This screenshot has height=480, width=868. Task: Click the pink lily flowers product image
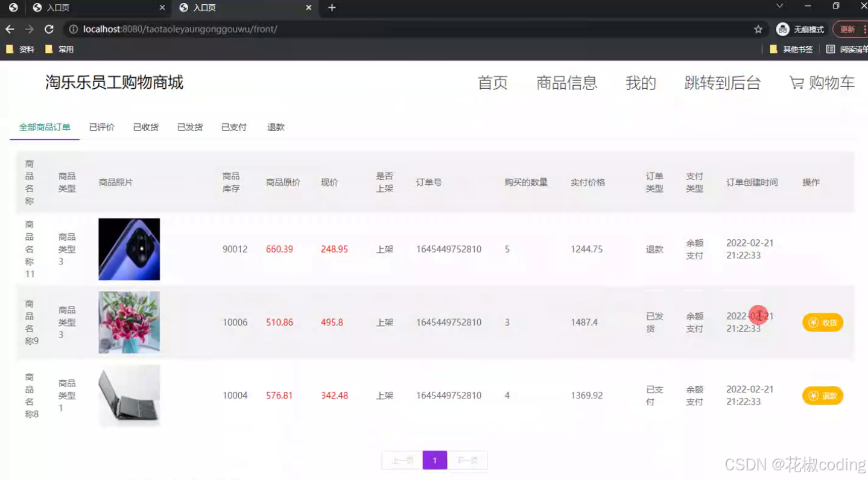click(x=129, y=322)
